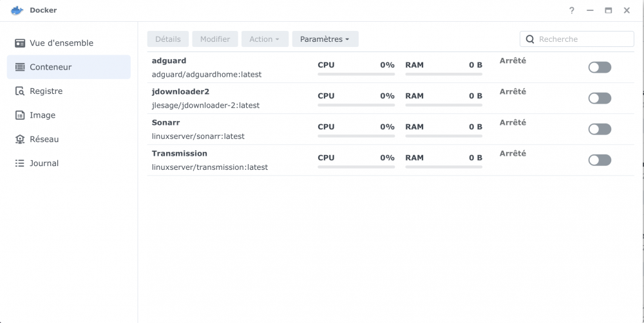The height and width of the screenshot is (323, 644).
Task: Click the adguard CPU usage bar
Action: [355, 74]
